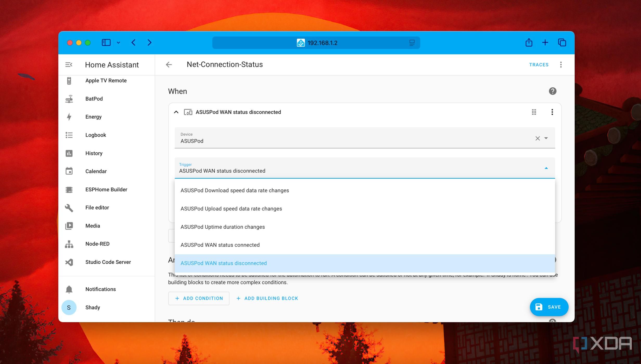Select ASUSPod WAN status connected option

(220, 245)
